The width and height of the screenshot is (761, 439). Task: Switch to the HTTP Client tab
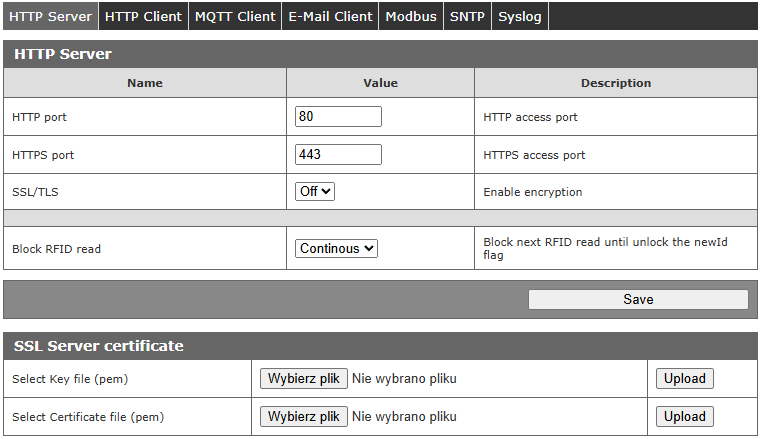pyautogui.click(x=143, y=16)
